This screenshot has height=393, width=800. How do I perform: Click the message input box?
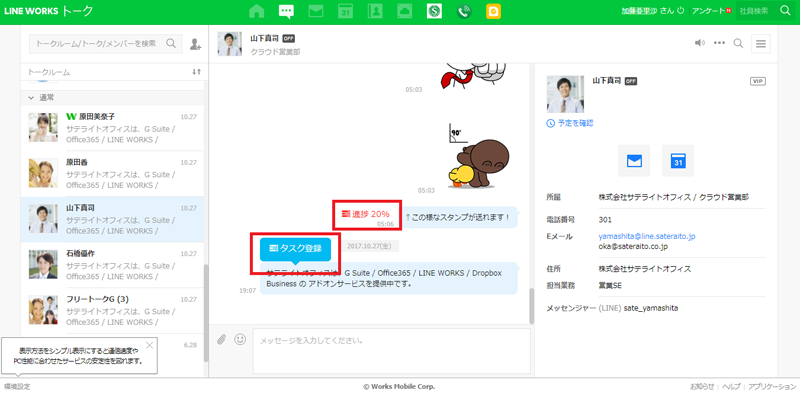[391, 351]
